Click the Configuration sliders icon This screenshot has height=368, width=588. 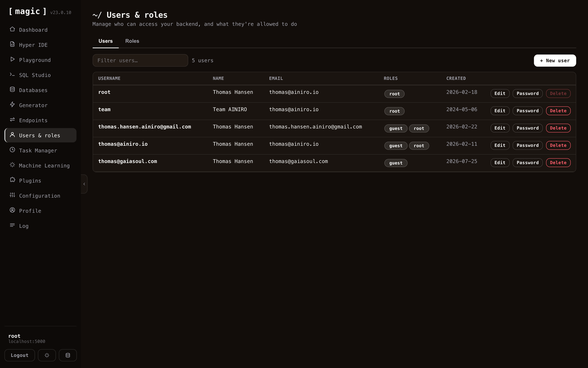click(x=12, y=195)
